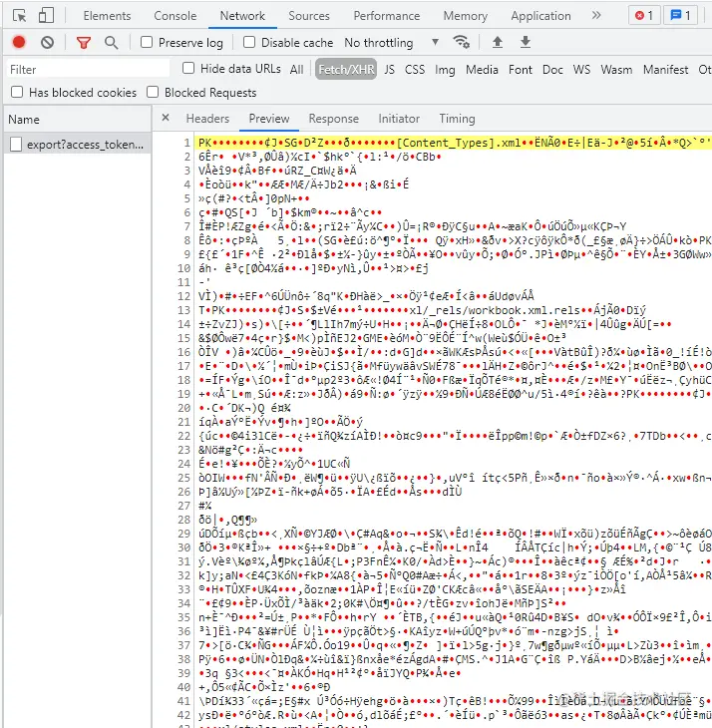712x728 pixels.
Task: Open the Response tab
Action: pyautogui.click(x=334, y=119)
